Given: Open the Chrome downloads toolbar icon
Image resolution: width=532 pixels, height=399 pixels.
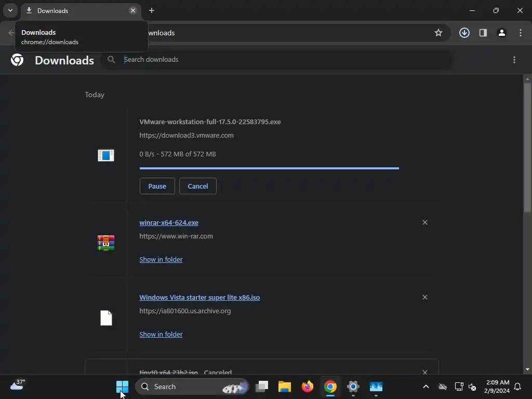Looking at the screenshot, I should point(464,33).
